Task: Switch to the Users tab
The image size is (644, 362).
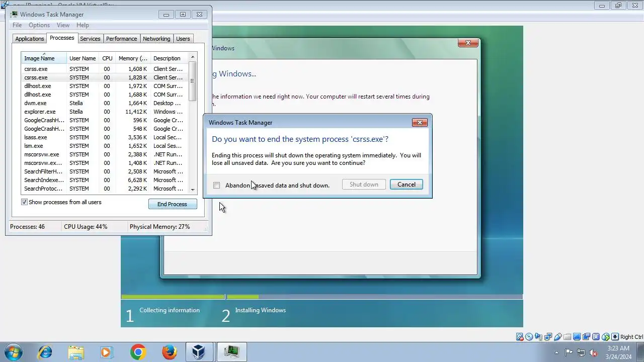Action: coord(183,39)
